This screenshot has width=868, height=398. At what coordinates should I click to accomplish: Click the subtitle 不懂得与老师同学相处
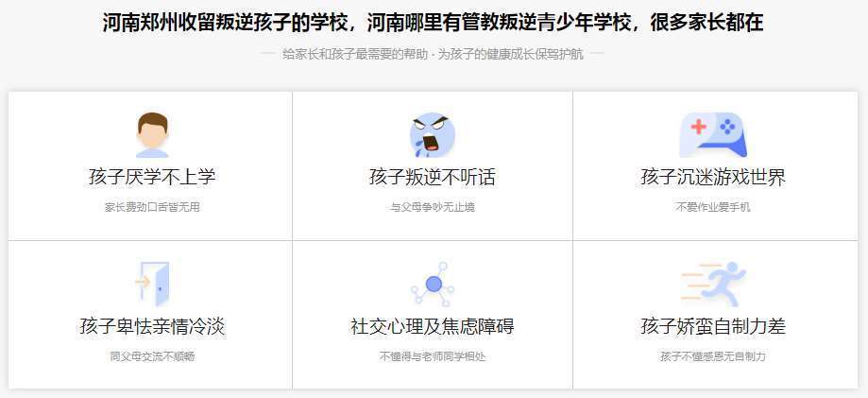tap(433, 356)
